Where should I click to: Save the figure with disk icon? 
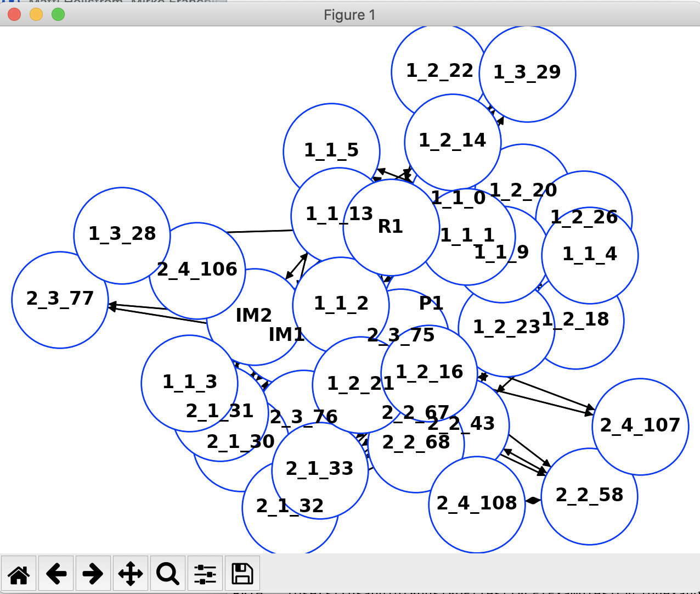pyautogui.click(x=242, y=574)
